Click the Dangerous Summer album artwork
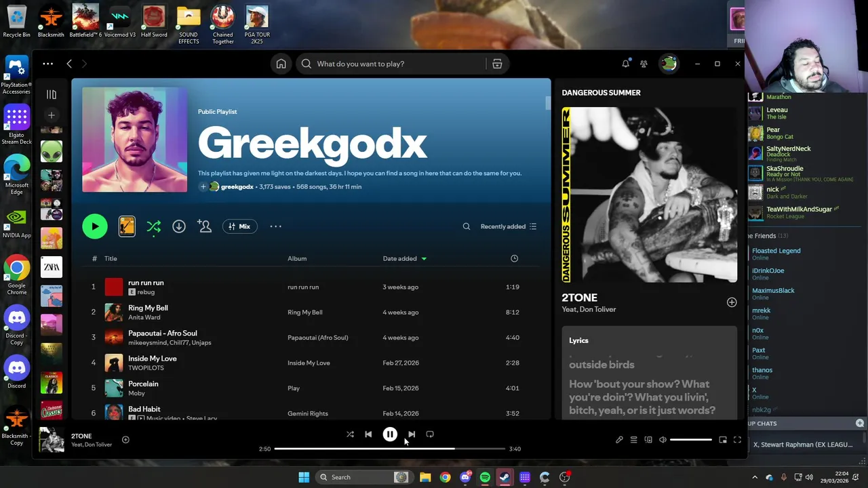Screen dimensions: 868x488 (649, 195)
